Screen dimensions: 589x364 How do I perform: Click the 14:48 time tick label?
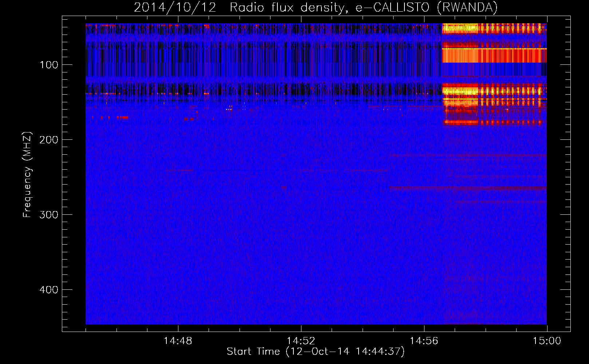tap(178, 341)
